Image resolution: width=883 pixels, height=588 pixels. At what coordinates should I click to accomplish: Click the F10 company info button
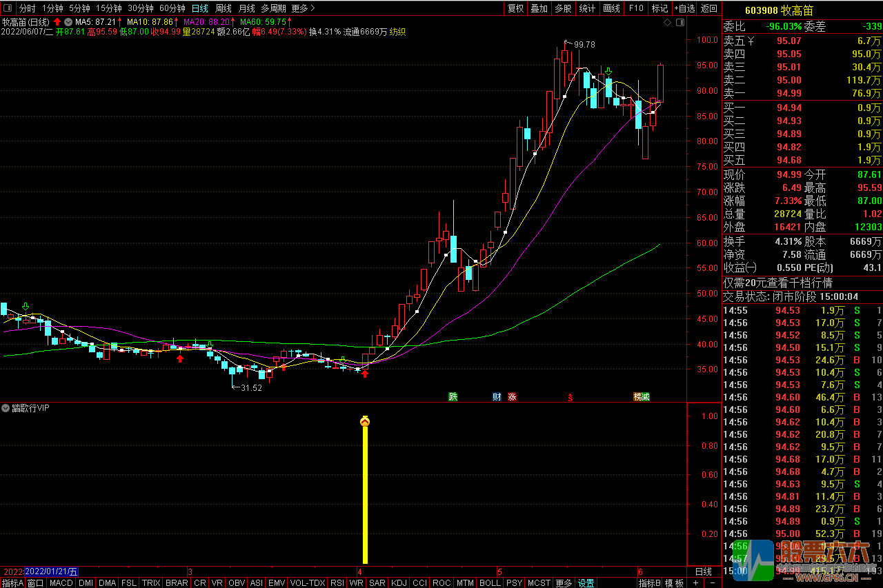coord(636,8)
